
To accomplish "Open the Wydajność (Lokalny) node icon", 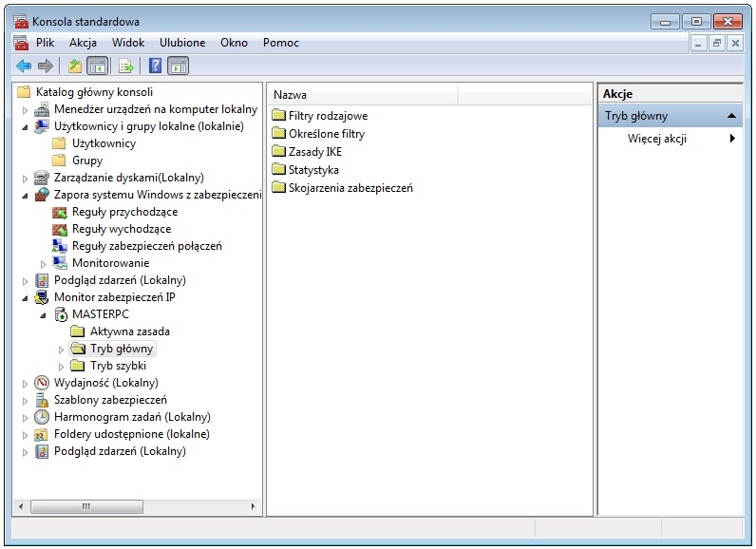I will click(42, 383).
